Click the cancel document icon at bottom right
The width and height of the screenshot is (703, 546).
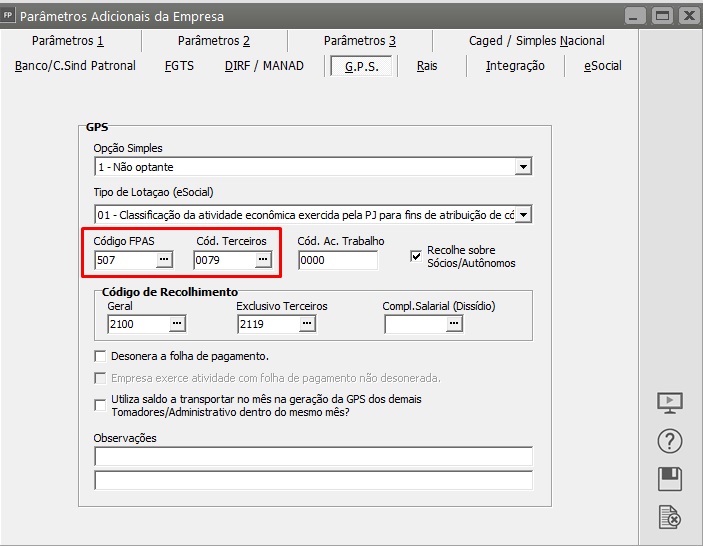[x=670, y=517]
